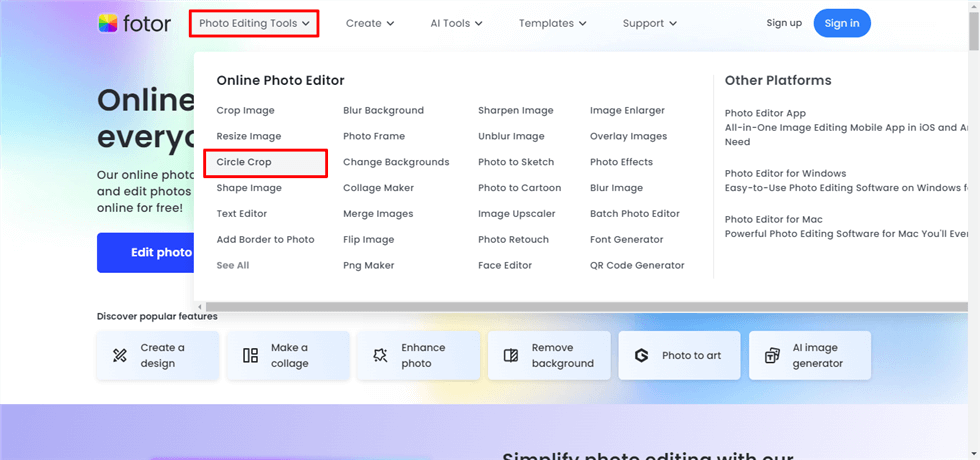This screenshot has height=460, width=980.
Task: Select Resize Image menu entry
Action: click(249, 136)
